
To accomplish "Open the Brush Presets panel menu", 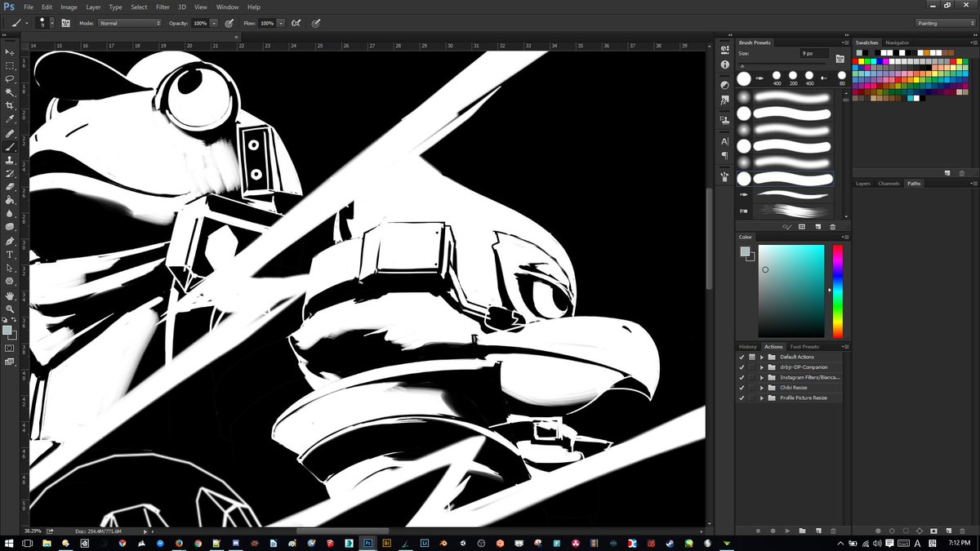I will coord(845,42).
